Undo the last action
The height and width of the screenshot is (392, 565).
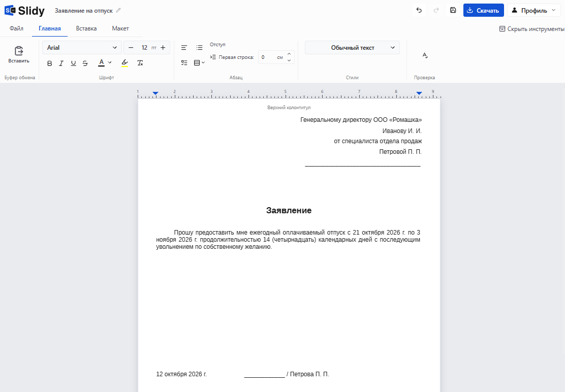419,10
